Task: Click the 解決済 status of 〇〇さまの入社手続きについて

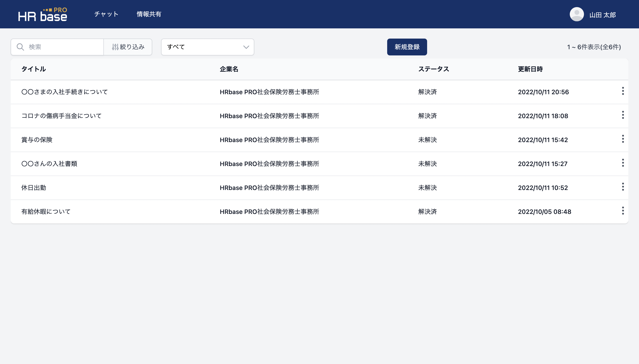Action: [427, 92]
